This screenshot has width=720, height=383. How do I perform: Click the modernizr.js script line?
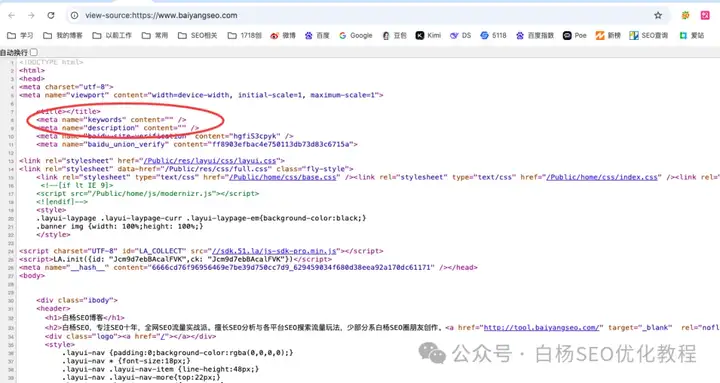tap(148, 194)
